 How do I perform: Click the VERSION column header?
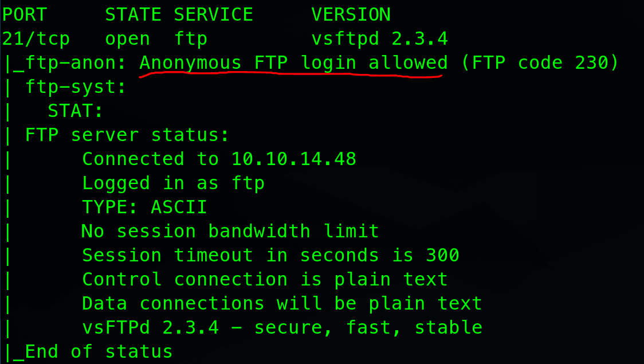351,14
